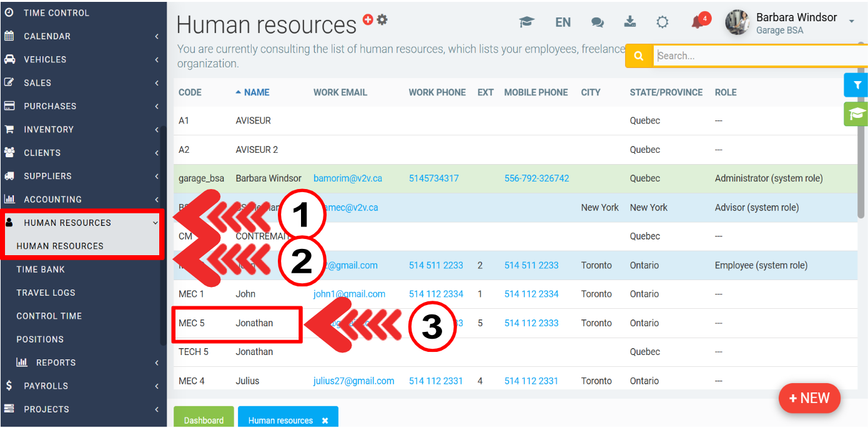Expand the Vehicles sidebar menu
The width and height of the screenshot is (868, 428).
click(x=45, y=59)
